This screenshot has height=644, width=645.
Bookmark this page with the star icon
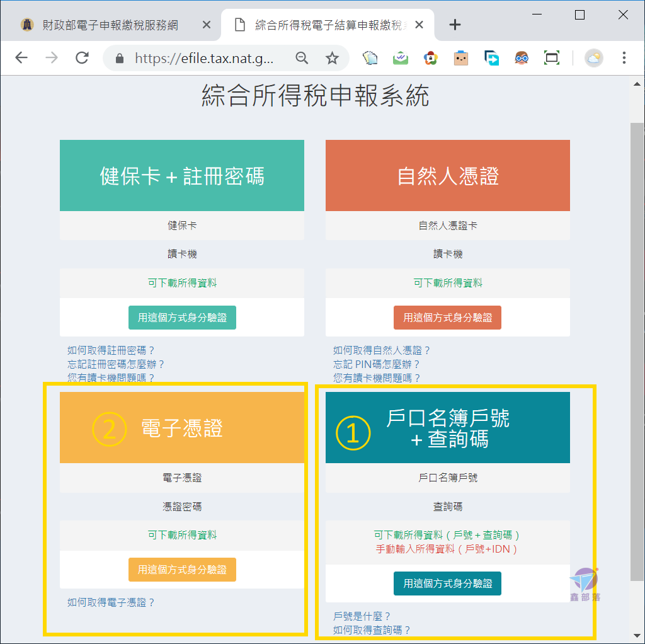pyautogui.click(x=332, y=58)
